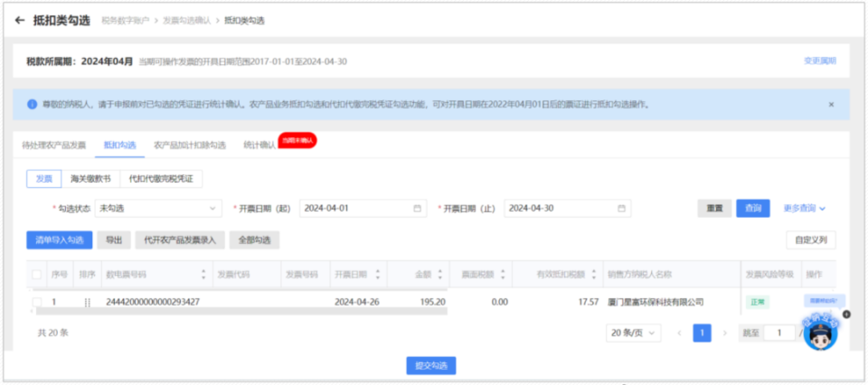
Task: Select the 代扣代缴完税凭证 sub-tab
Action: pyautogui.click(x=161, y=179)
